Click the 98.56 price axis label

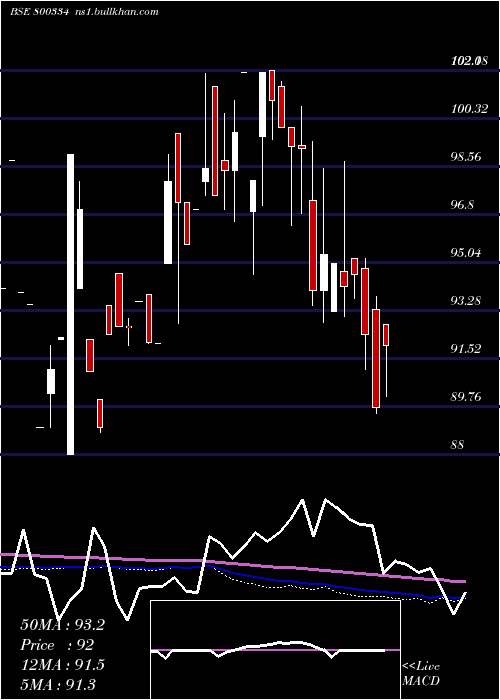click(x=466, y=157)
